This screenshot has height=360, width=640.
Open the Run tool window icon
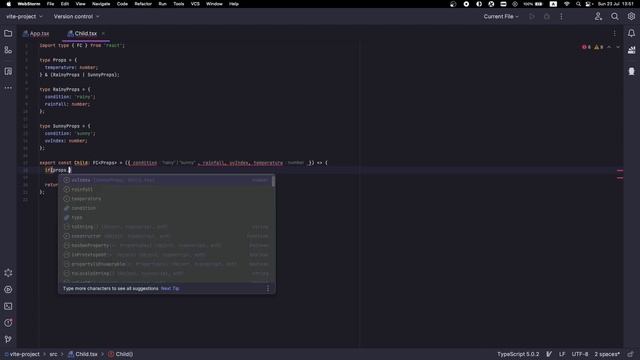tap(8, 289)
